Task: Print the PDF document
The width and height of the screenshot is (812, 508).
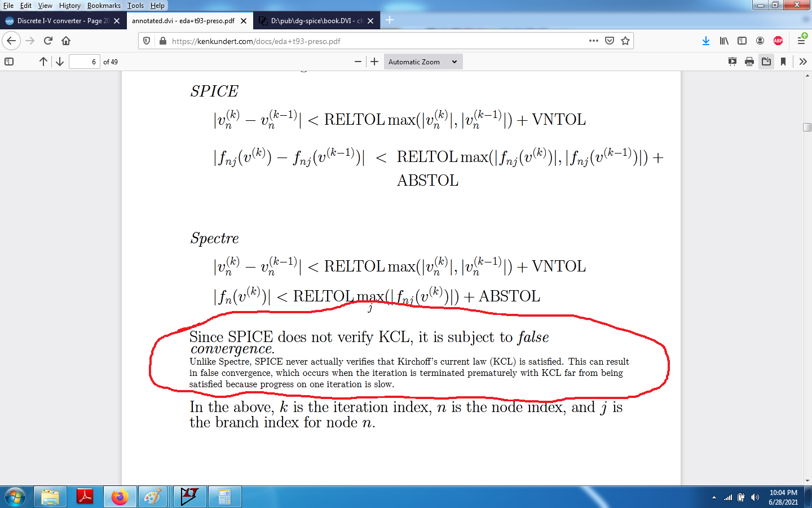Action: tap(749, 62)
